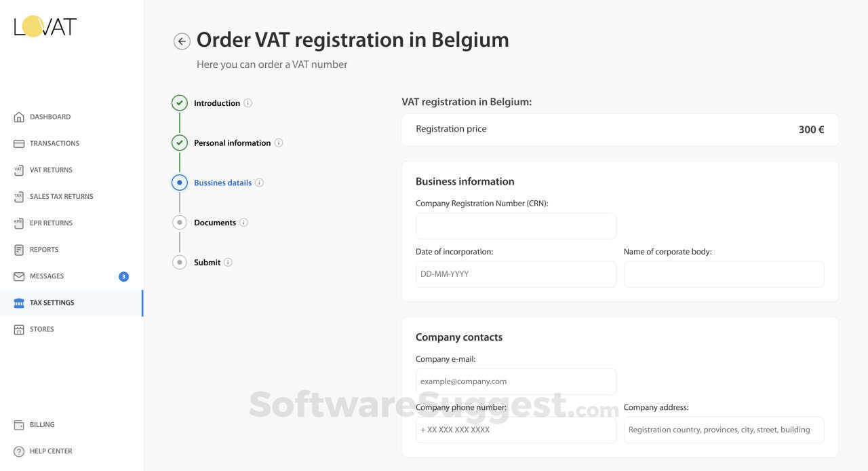Open Sales Tax Returns menu item
Image resolution: width=868 pixels, height=471 pixels.
coord(61,197)
